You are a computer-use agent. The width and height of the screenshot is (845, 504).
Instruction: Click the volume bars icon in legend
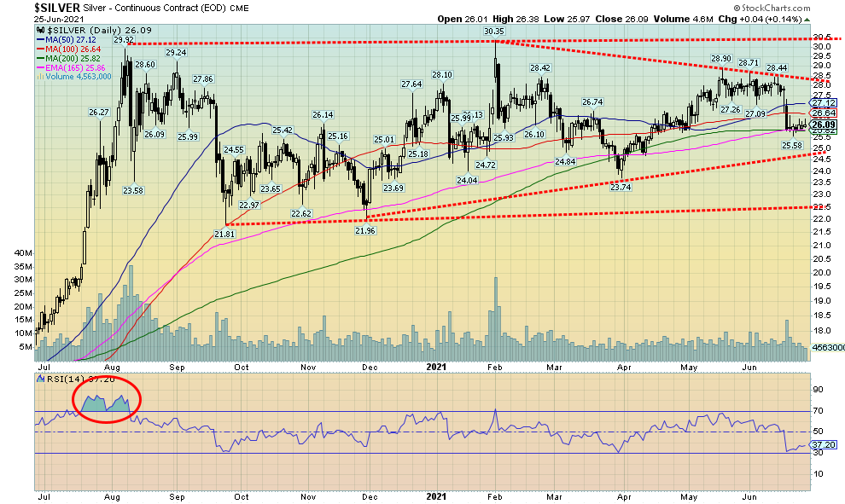pyautogui.click(x=40, y=75)
